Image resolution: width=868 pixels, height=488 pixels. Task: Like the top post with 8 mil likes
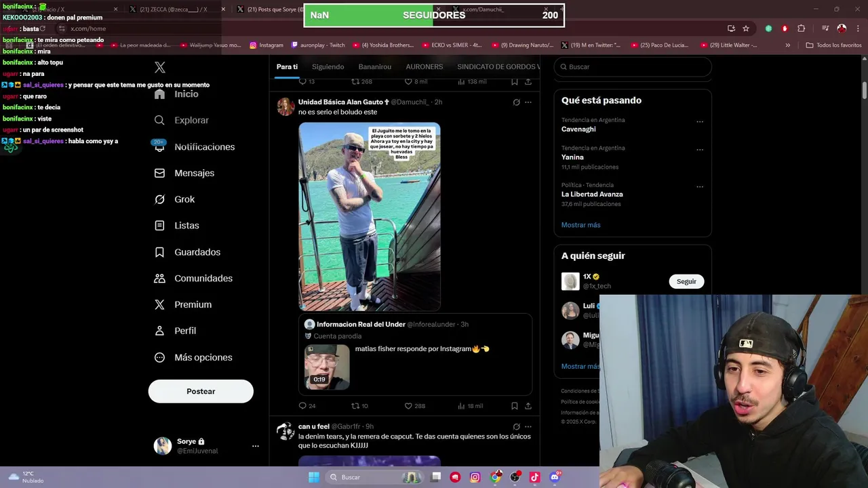point(416,81)
